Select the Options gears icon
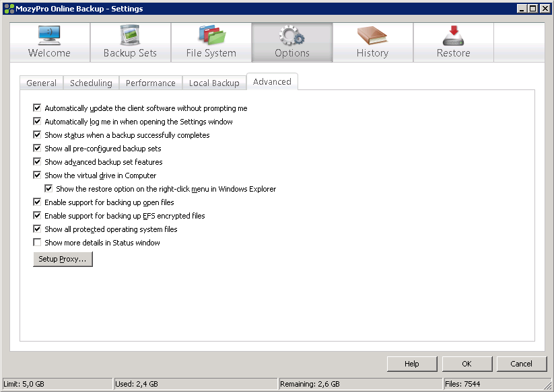Image resolution: width=554 pixels, height=392 pixels. [292, 35]
